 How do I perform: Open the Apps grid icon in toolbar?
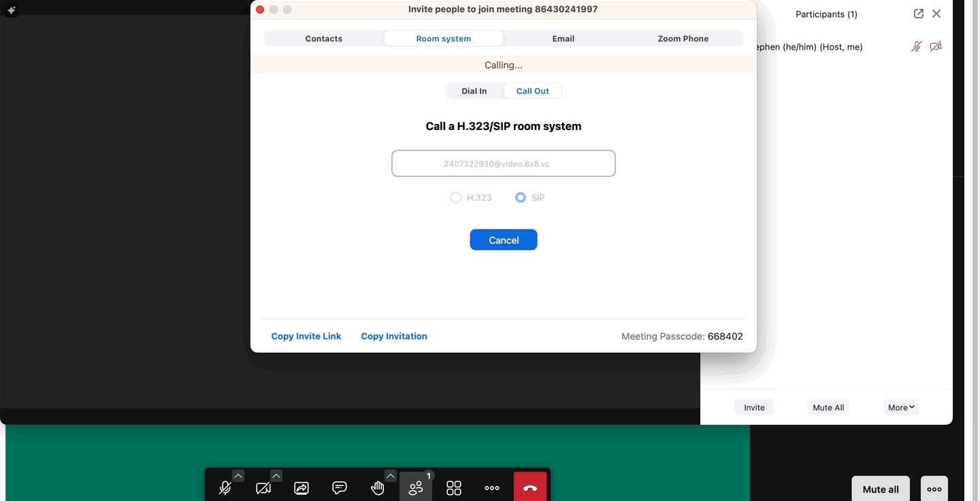pyautogui.click(x=454, y=487)
